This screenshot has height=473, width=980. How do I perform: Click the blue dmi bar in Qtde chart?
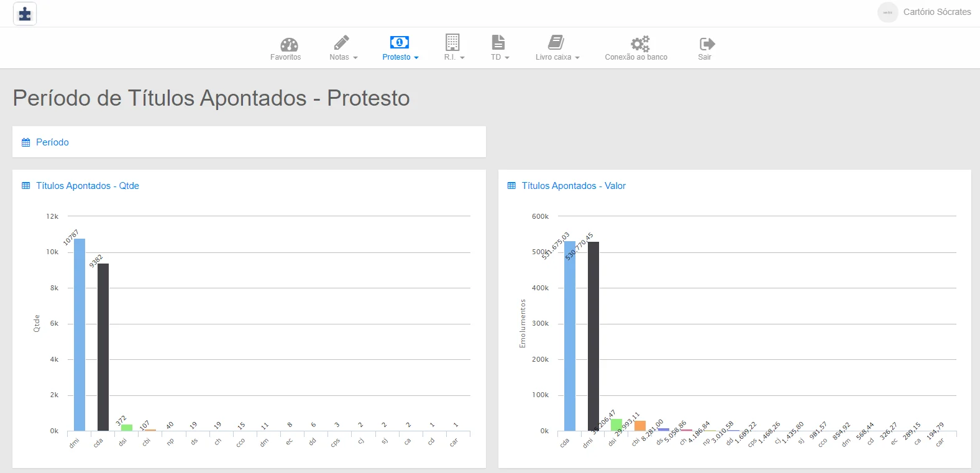point(80,334)
